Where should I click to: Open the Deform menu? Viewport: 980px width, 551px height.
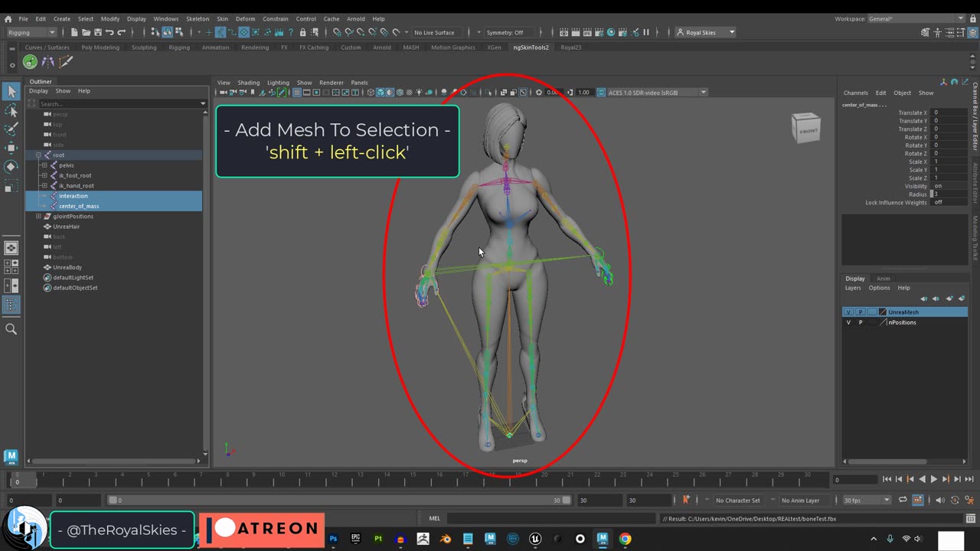(x=245, y=18)
